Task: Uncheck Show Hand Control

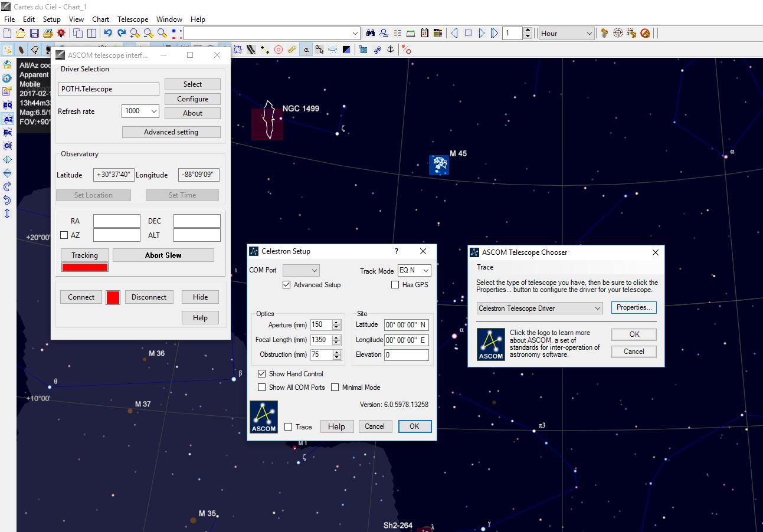Action: (262, 373)
